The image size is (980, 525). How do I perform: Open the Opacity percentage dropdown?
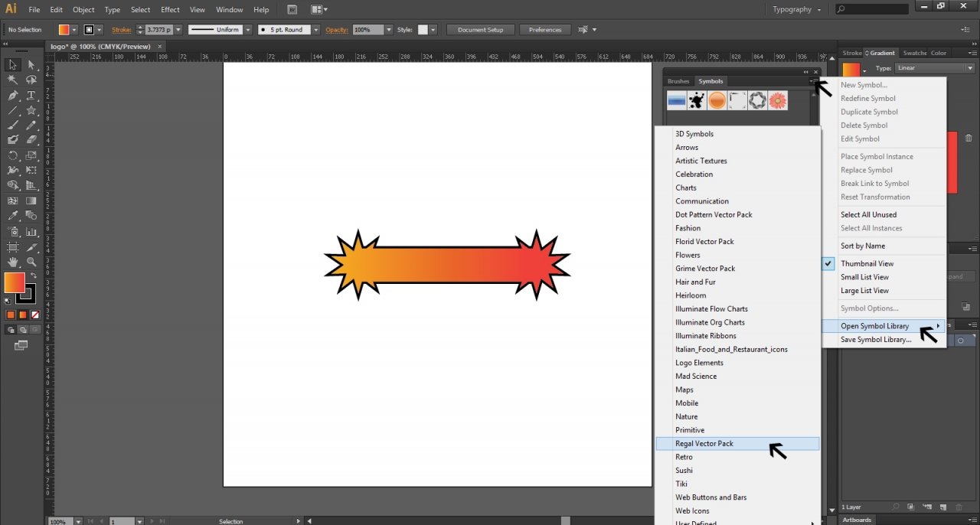(389, 30)
